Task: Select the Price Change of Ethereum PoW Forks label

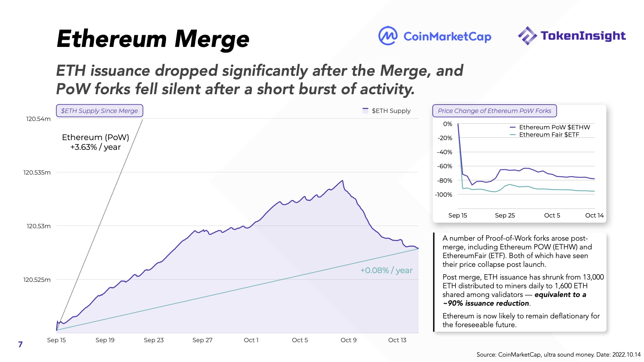Action: click(x=494, y=111)
